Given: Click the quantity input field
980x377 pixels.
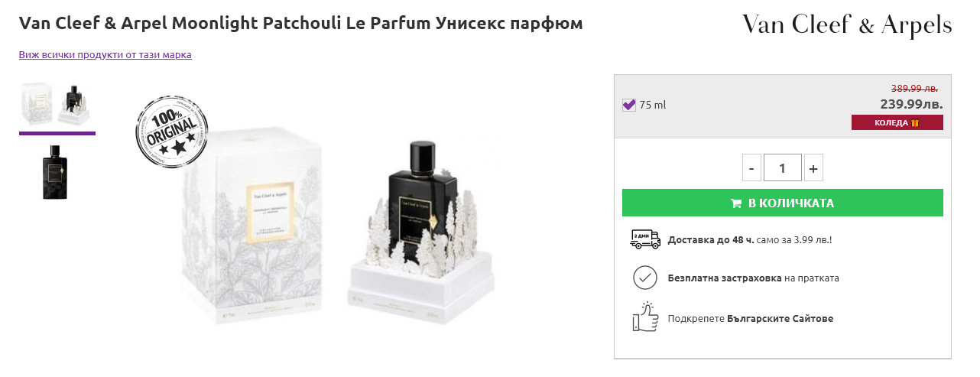Looking at the screenshot, I should (x=782, y=167).
